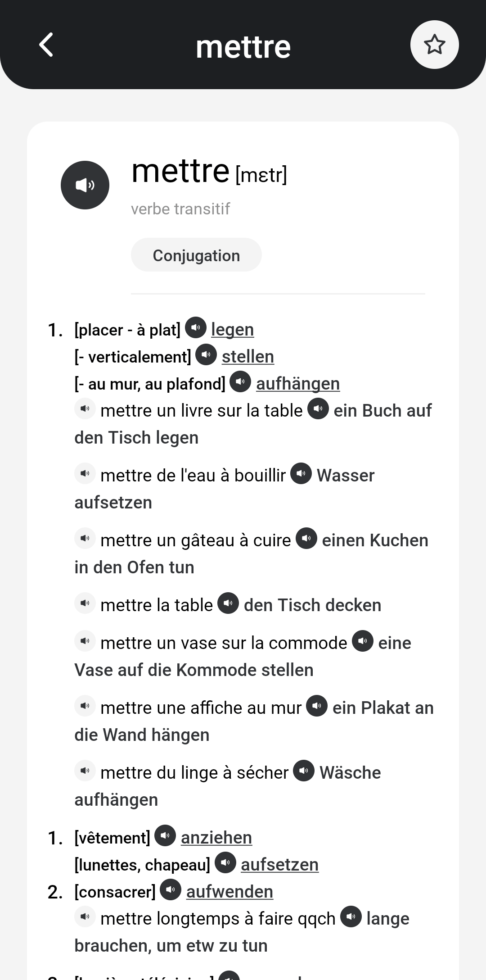Play German audio for 'den Tisch decken'
The width and height of the screenshot is (486, 980).
click(x=228, y=603)
